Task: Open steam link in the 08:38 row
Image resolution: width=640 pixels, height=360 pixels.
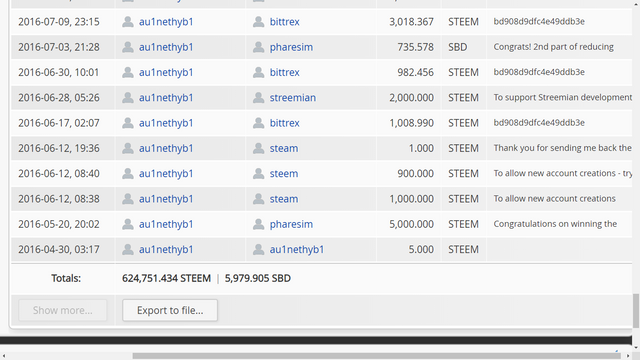Action: point(284,199)
